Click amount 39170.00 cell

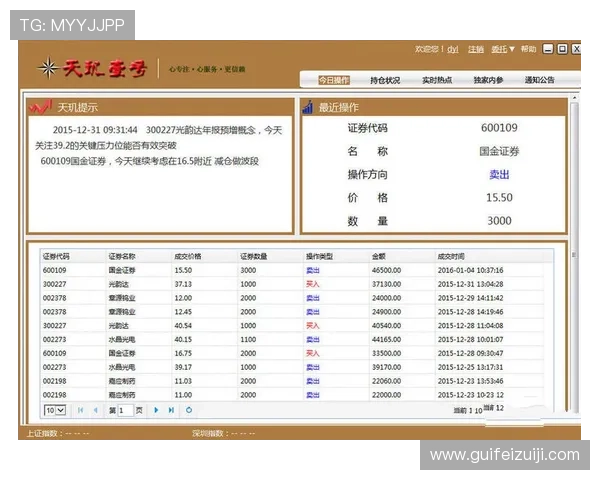386,367
